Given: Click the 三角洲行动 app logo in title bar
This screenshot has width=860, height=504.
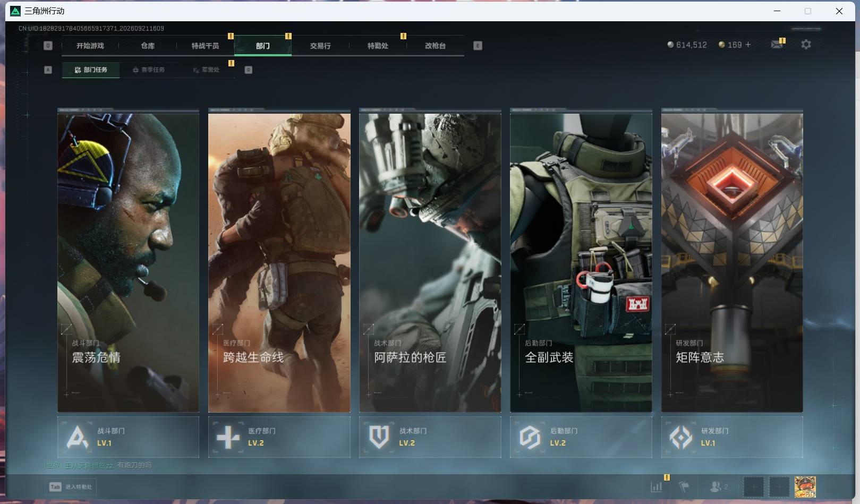Looking at the screenshot, I should click(x=15, y=11).
